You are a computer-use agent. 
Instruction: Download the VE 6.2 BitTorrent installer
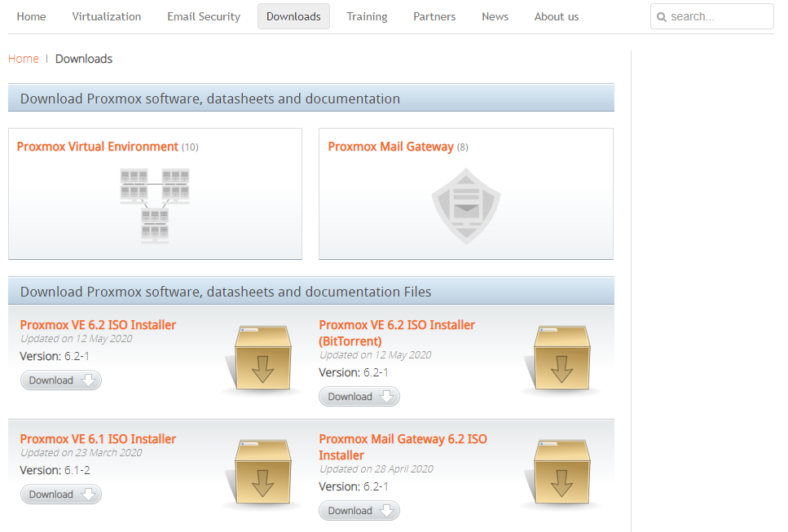[359, 397]
